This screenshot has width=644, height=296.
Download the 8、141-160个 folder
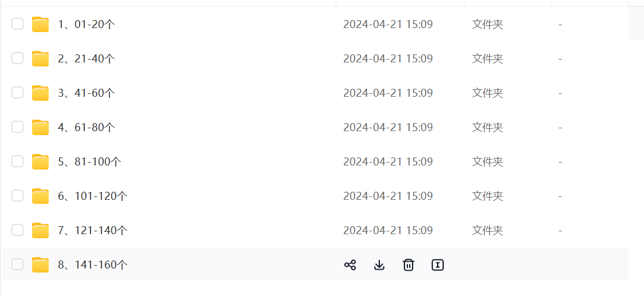[x=379, y=265]
